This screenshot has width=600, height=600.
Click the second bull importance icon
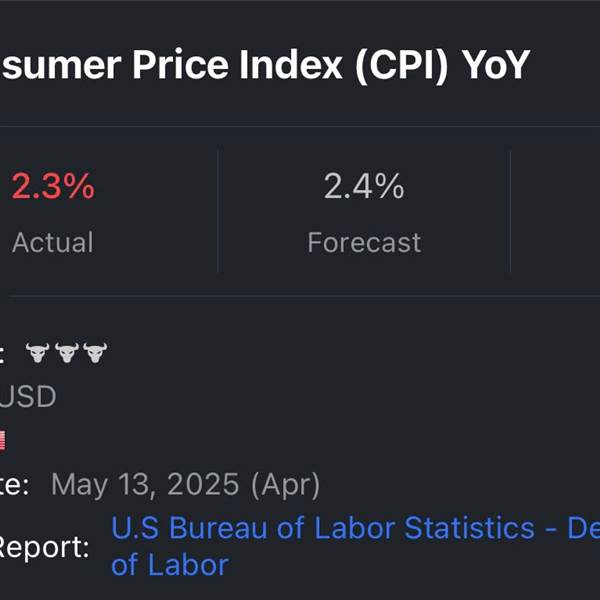tap(67, 353)
